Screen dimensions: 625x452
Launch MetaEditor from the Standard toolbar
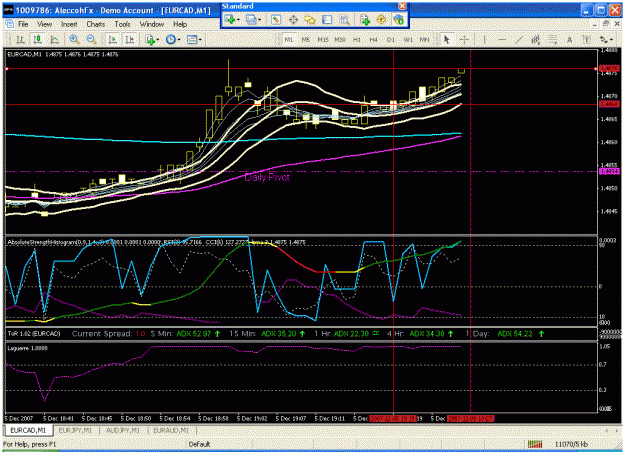coord(381,19)
